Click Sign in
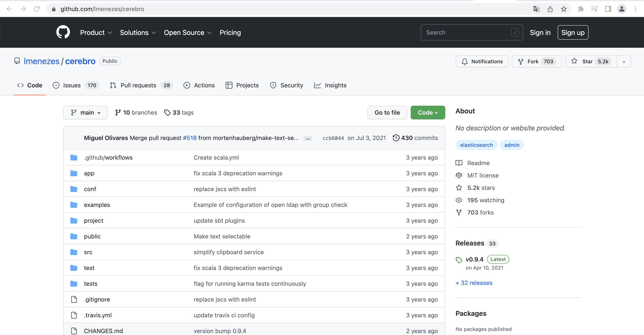644x335 pixels. (x=540, y=32)
